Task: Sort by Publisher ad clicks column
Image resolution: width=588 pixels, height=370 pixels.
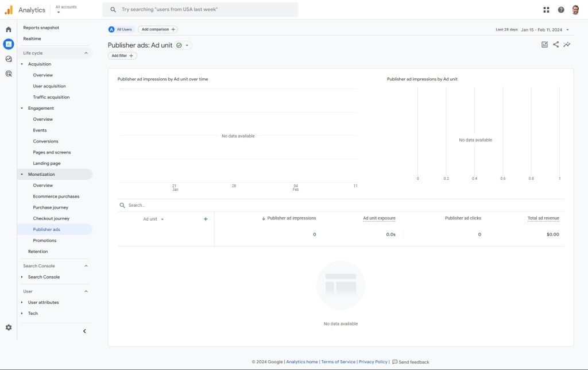Action: click(463, 218)
